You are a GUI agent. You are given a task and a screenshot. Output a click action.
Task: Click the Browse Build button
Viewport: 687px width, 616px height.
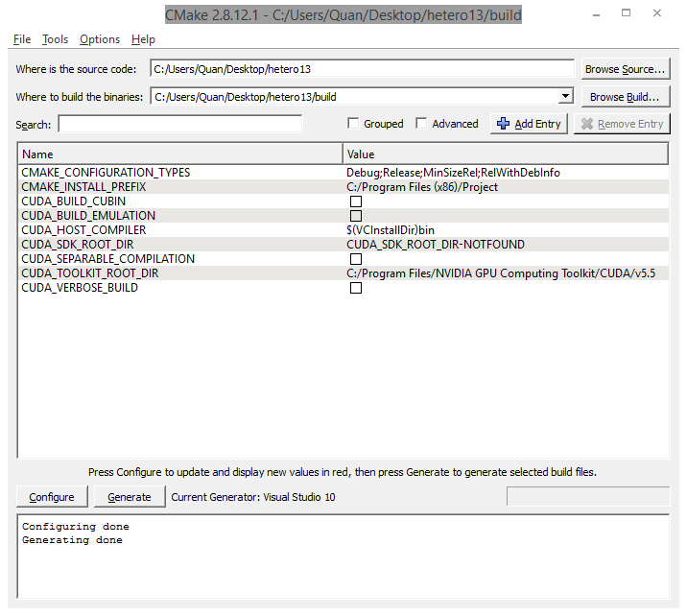tap(625, 97)
